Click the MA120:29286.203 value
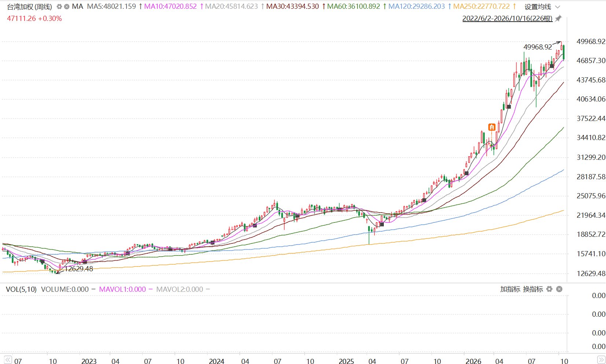Image resolution: width=606 pixels, height=364 pixels. [416, 6]
